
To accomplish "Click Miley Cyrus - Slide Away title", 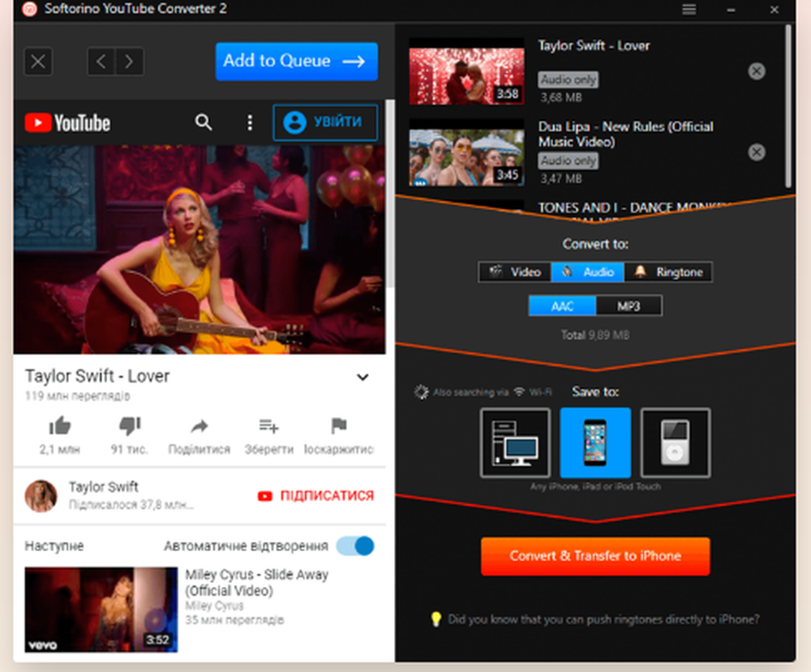I will [256, 583].
